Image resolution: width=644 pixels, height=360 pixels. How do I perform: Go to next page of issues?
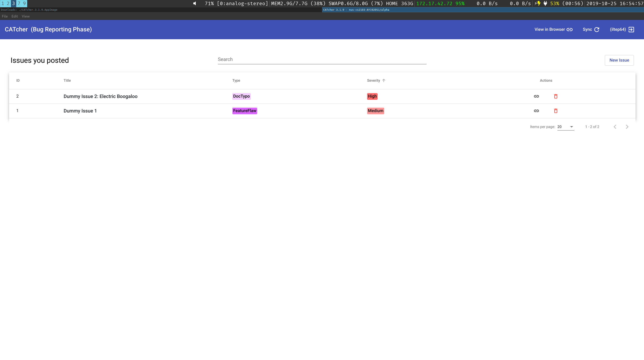(x=627, y=127)
